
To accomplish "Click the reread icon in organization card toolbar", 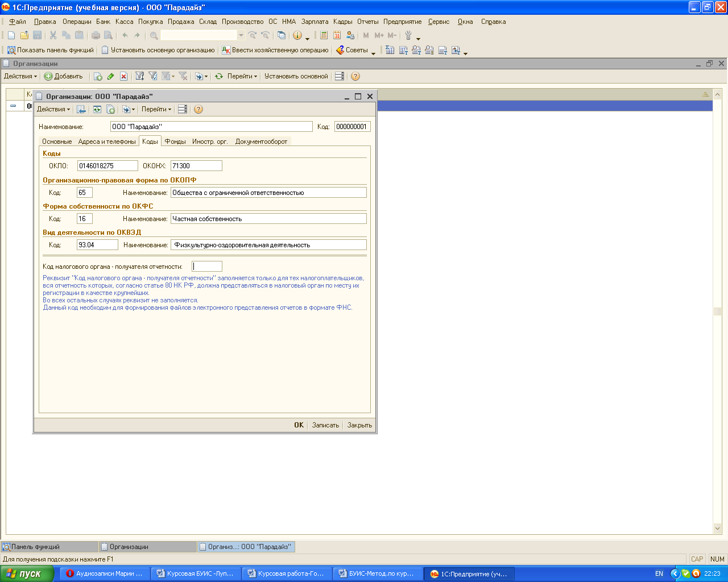I will click(x=97, y=109).
